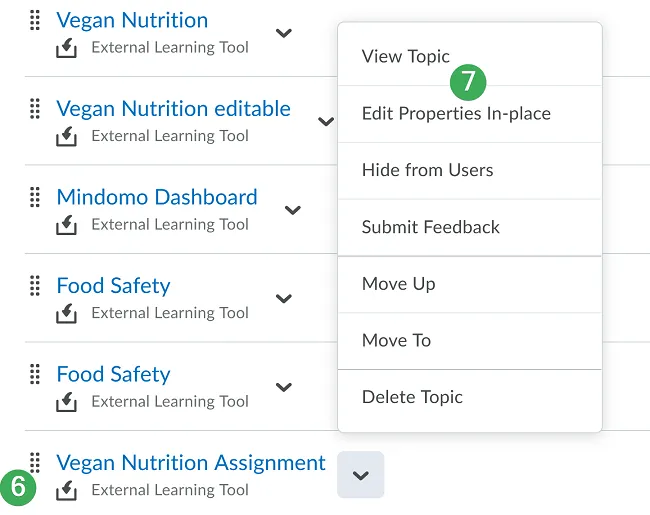Choose View Topic from the context menu
Viewport: 650px width, 515px height.
click(x=406, y=56)
